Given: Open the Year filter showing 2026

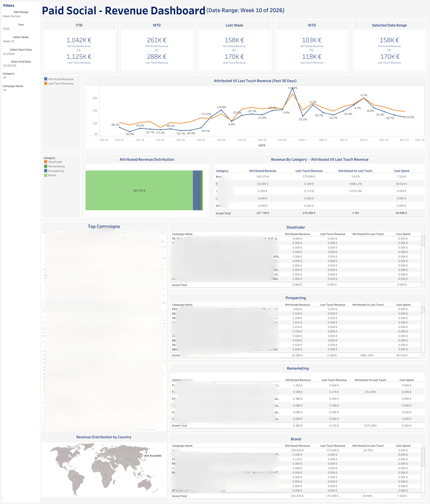Looking at the screenshot, I should tap(7, 29).
